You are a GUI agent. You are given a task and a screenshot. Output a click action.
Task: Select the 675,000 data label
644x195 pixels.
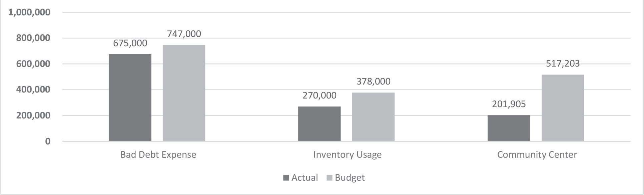point(130,43)
